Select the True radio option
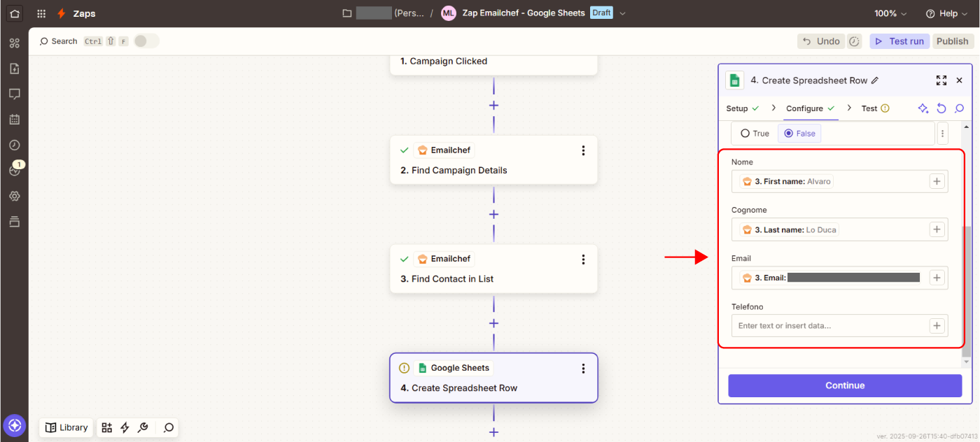The image size is (980, 442). pos(745,134)
